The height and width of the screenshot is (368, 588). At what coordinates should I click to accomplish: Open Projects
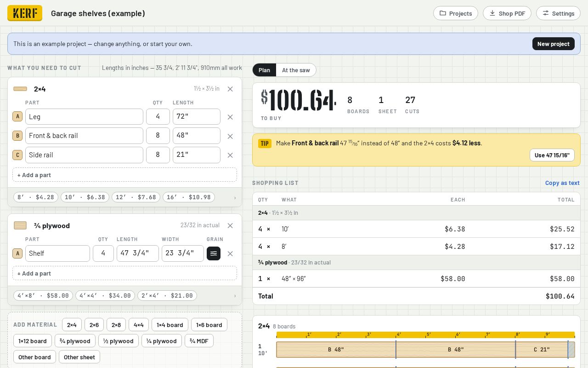[x=456, y=13]
